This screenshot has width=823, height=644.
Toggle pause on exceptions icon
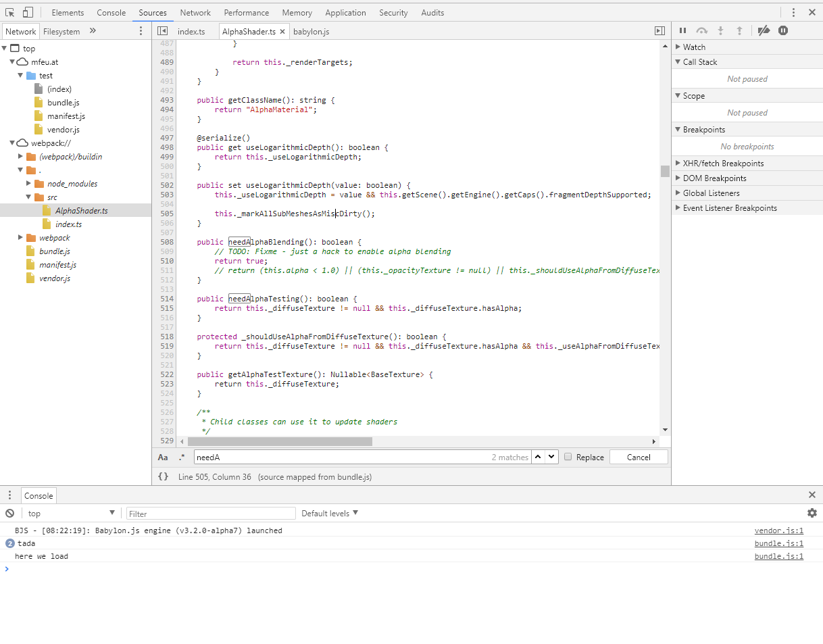pyautogui.click(x=782, y=30)
